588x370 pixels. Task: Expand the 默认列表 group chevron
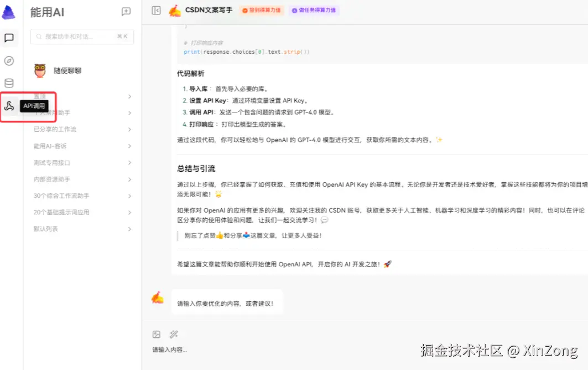[129, 229]
